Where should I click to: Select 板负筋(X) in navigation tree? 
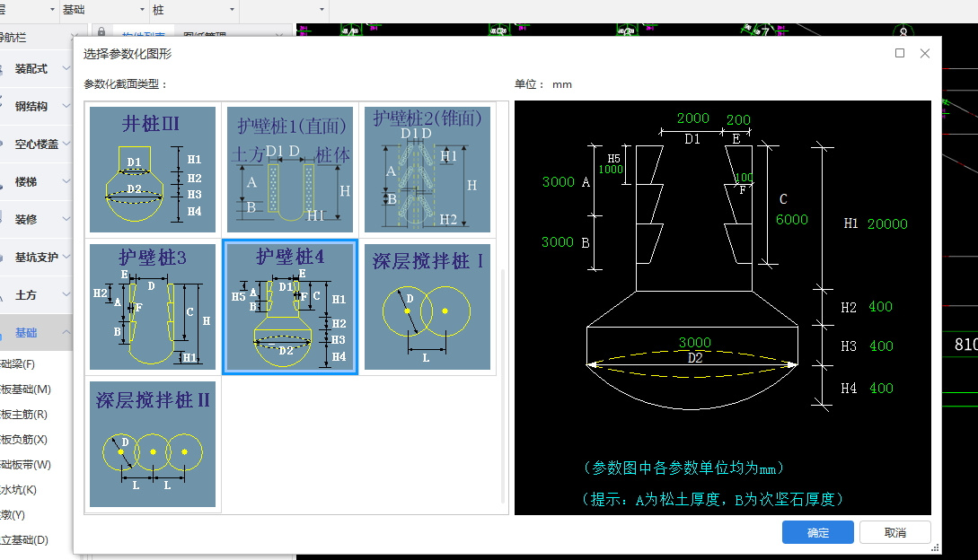[24, 440]
